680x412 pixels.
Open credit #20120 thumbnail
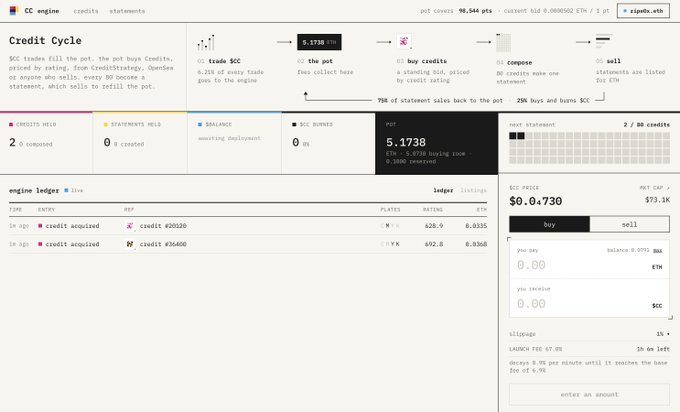(130, 226)
